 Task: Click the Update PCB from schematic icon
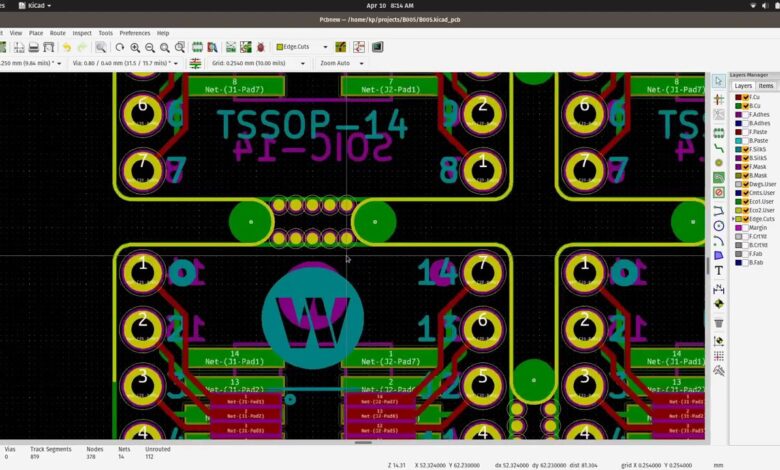coord(246,47)
